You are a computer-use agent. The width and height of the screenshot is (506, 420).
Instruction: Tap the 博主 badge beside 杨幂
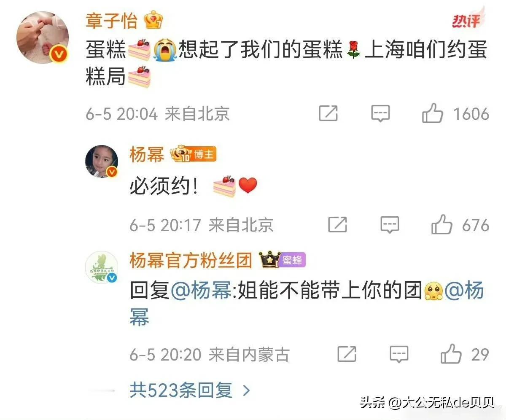pyautogui.click(x=205, y=155)
